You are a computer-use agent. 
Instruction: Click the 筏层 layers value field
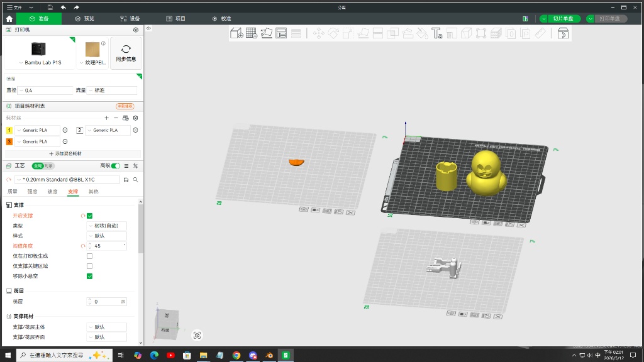pos(106,302)
